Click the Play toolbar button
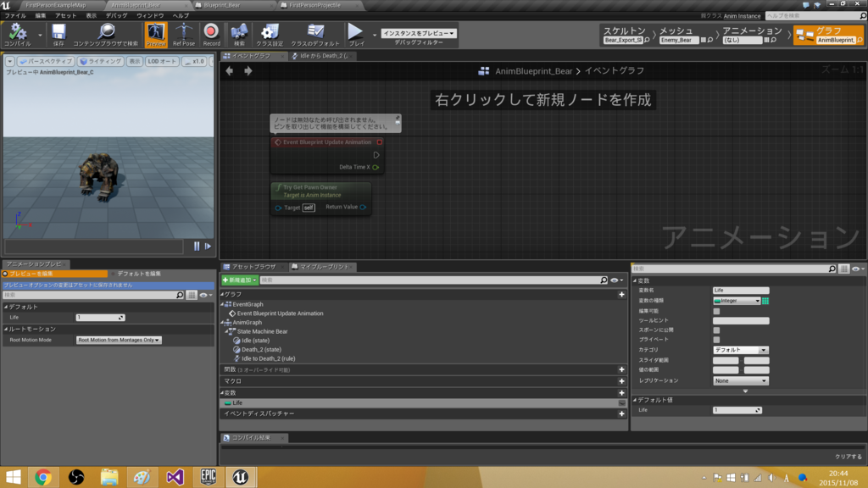868x488 pixels. click(356, 34)
